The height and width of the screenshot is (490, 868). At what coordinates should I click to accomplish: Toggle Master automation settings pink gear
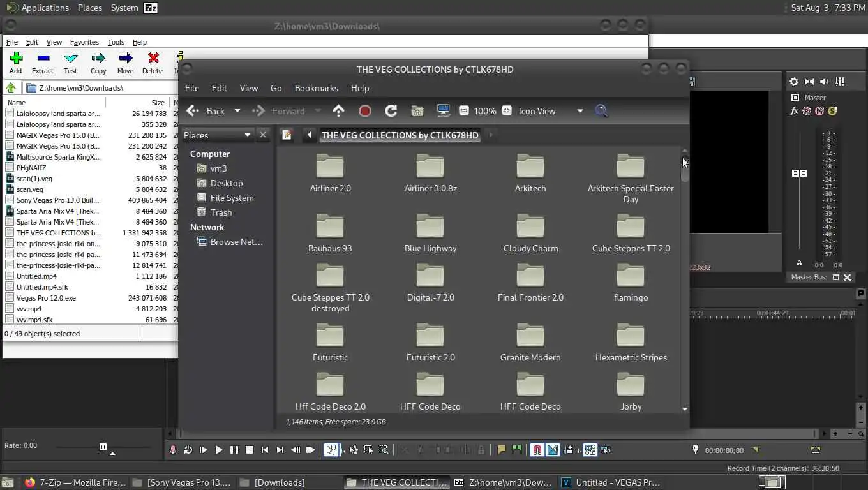(x=807, y=111)
